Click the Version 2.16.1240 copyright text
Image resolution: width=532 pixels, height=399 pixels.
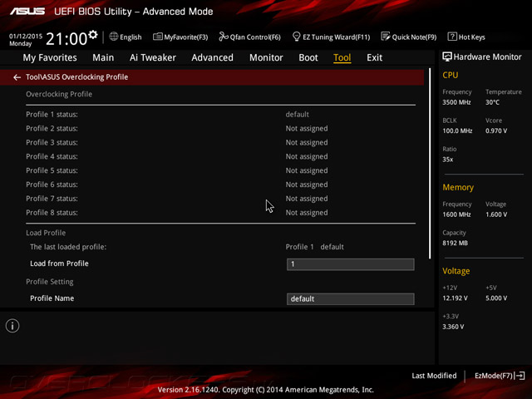pos(266,390)
